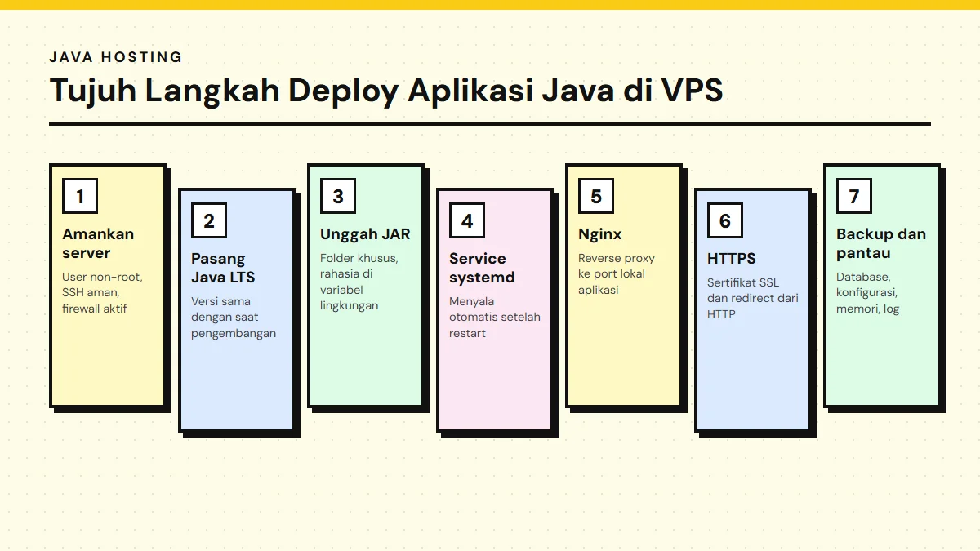Click the "JAVA HOSTING" label
The image size is (980, 551).
pos(116,57)
